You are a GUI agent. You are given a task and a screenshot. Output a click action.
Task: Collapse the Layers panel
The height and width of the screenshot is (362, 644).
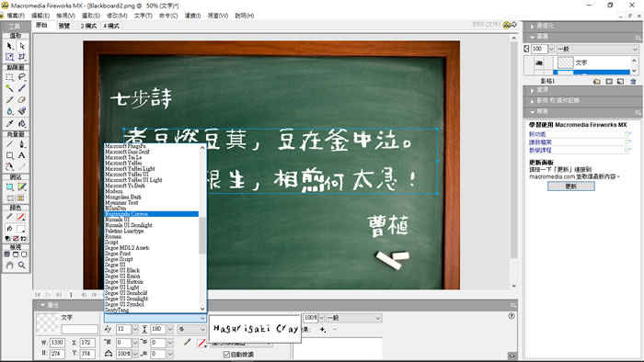(x=533, y=37)
